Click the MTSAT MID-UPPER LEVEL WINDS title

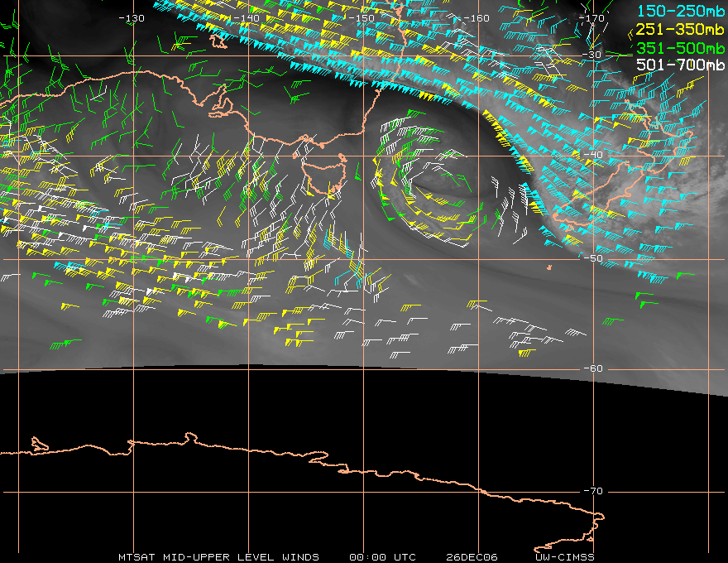(x=218, y=557)
